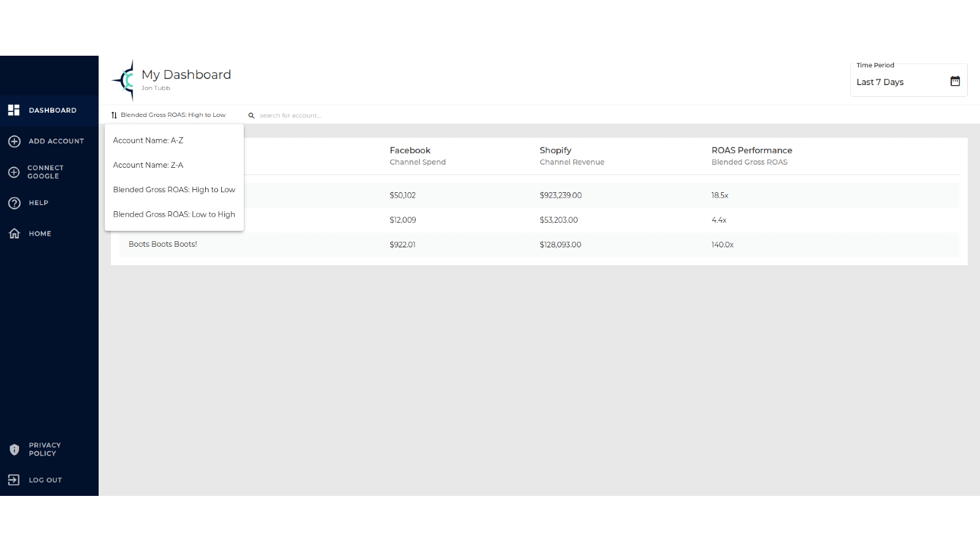Image resolution: width=980 pixels, height=551 pixels.
Task: Click the Help question mark icon
Action: [14, 203]
